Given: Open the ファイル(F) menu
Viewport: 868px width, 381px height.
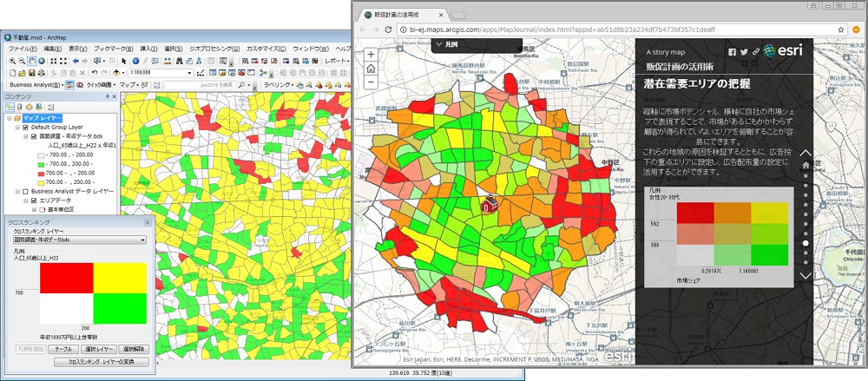Looking at the screenshot, I should 23,49.
